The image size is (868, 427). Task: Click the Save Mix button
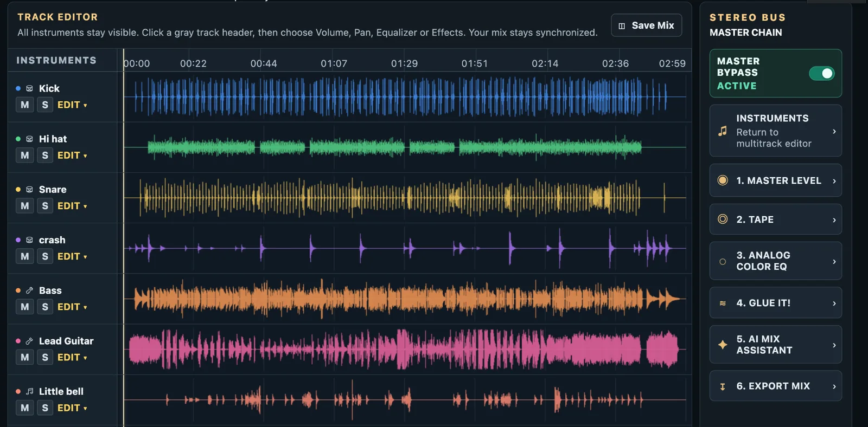tap(647, 25)
